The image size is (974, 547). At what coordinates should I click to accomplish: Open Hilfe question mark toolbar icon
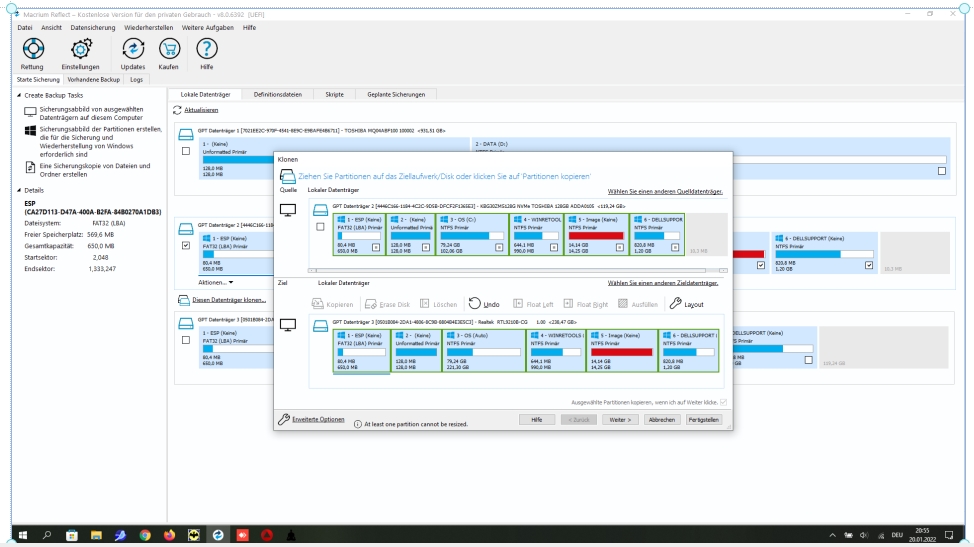point(207,49)
